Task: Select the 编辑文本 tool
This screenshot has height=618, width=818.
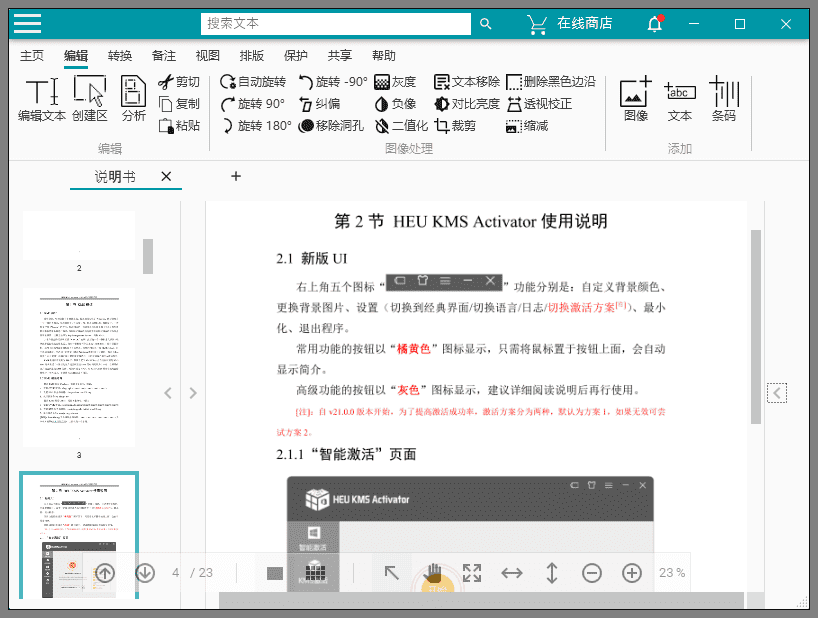Action: pos(42,99)
